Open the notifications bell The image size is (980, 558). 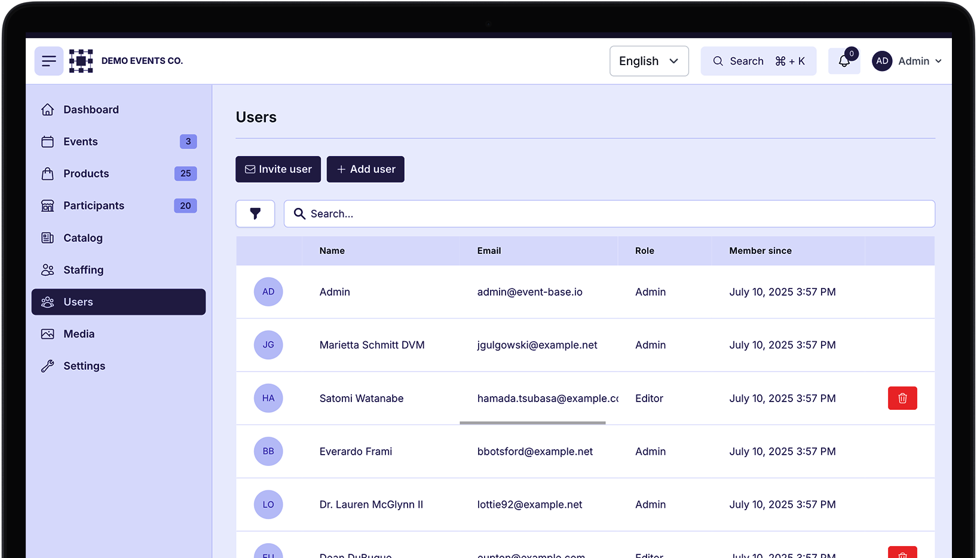(x=844, y=61)
